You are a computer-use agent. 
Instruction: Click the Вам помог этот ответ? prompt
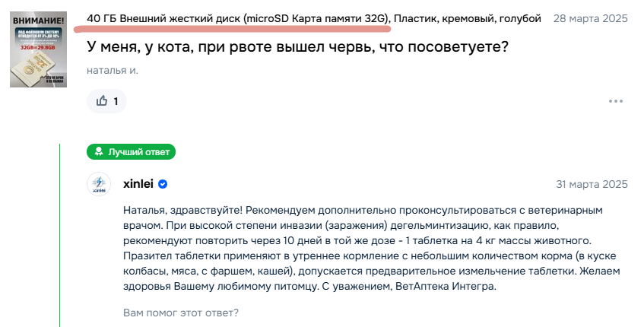point(181,313)
